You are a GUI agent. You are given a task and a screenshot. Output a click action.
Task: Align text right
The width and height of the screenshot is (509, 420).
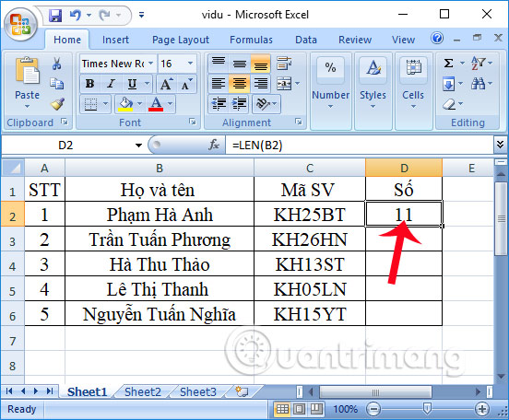(260, 84)
